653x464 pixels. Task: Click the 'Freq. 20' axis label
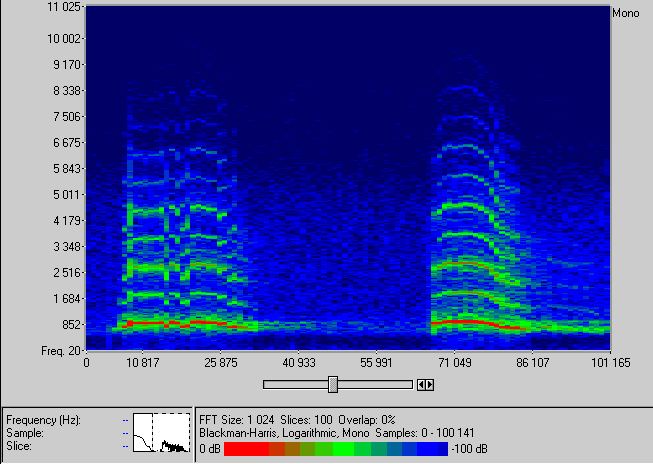(x=61, y=351)
